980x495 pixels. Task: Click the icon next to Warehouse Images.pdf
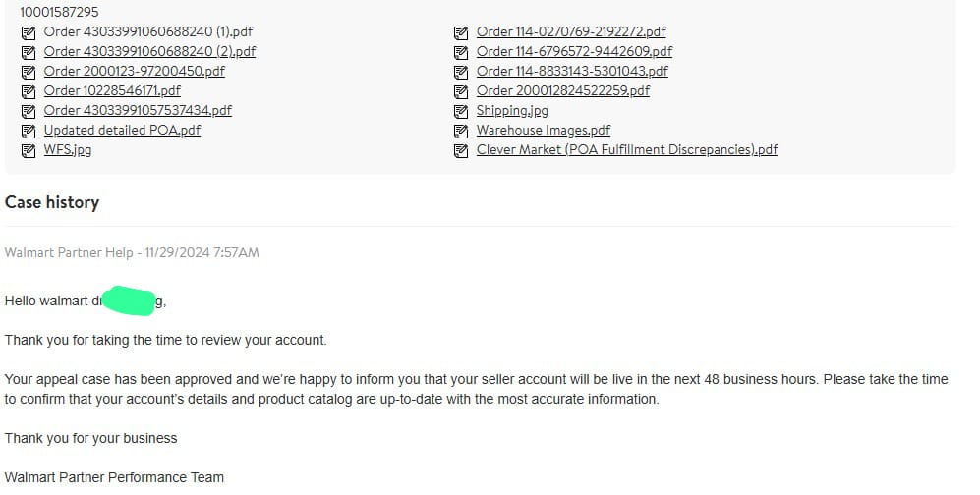(x=460, y=131)
